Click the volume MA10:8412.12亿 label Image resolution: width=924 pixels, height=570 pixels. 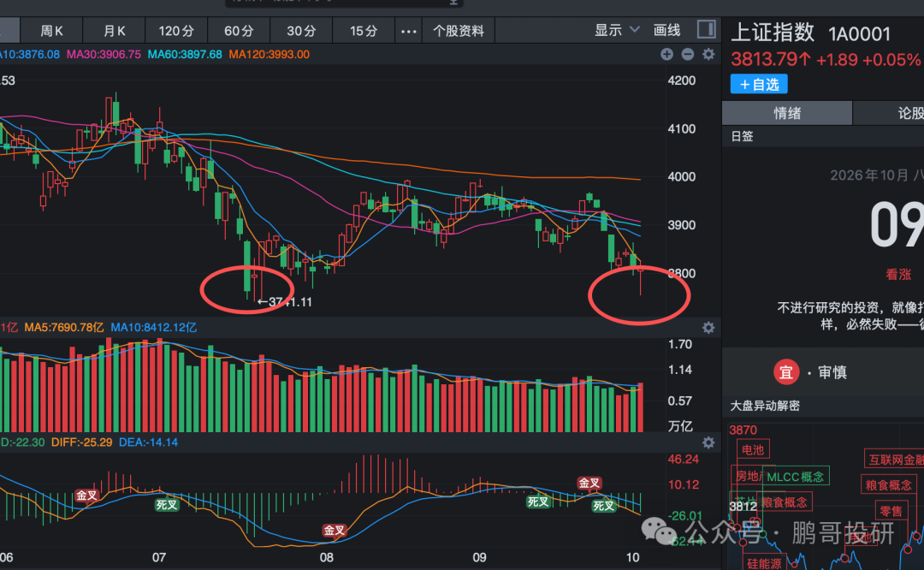click(x=154, y=327)
